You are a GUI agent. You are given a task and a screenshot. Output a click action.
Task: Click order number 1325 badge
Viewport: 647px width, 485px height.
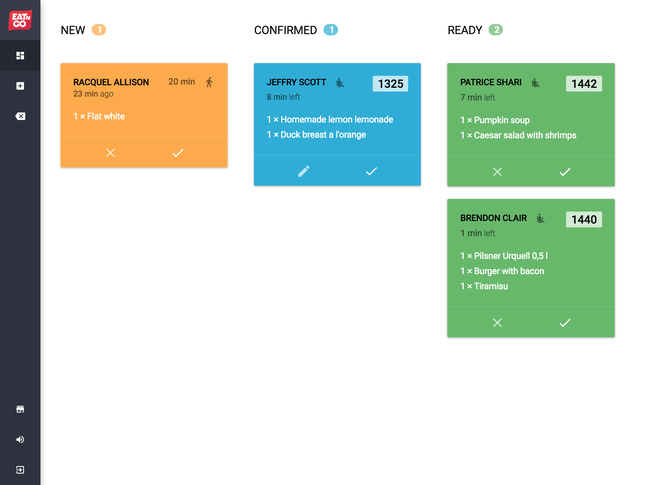coord(390,83)
